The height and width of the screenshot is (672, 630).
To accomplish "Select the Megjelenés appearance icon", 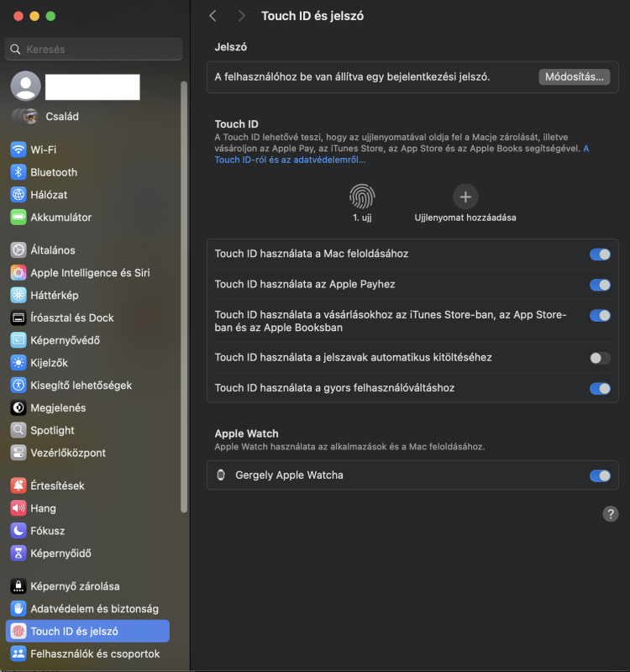I will [18, 407].
